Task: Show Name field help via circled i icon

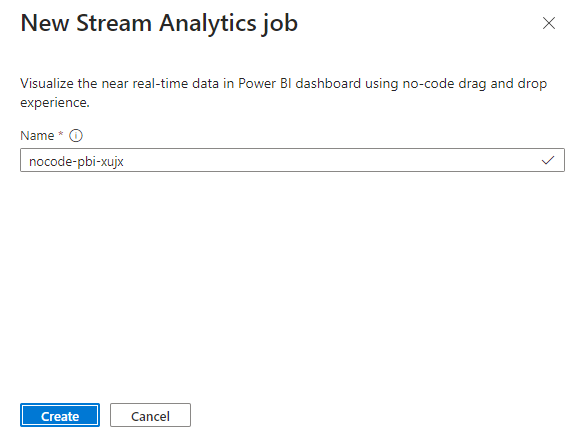Action: [x=76, y=136]
